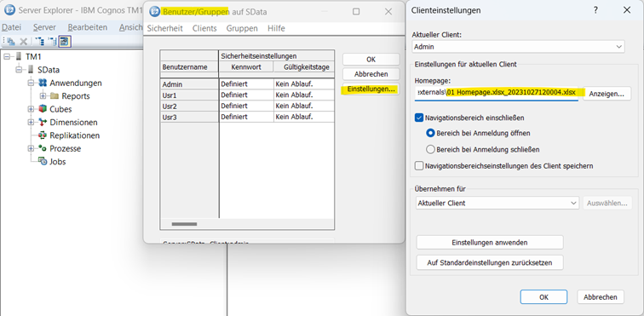Toggle Navigationsbereich einschließen checkbox

pyautogui.click(x=419, y=118)
